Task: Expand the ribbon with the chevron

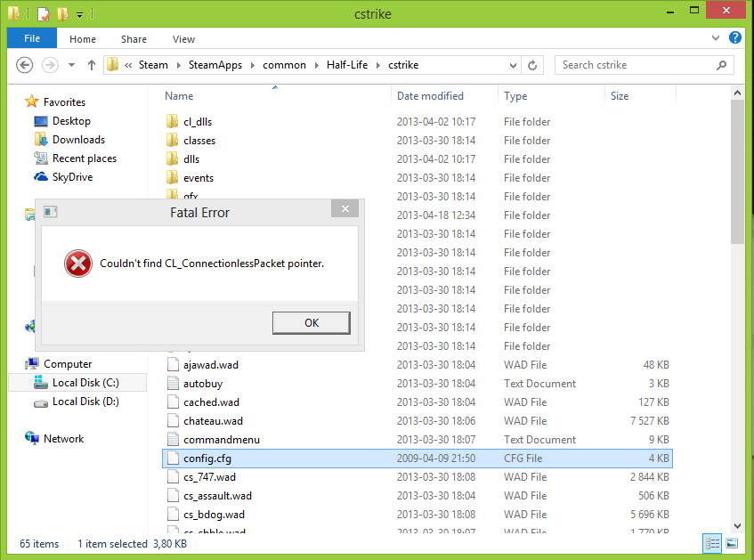Action: [x=716, y=38]
